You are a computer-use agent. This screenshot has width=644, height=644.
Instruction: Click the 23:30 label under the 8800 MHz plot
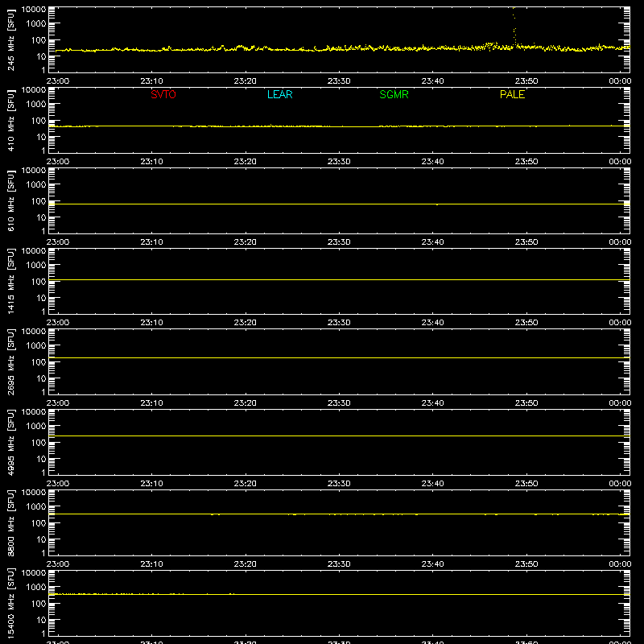pyautogui.click(x=339, y=564)
